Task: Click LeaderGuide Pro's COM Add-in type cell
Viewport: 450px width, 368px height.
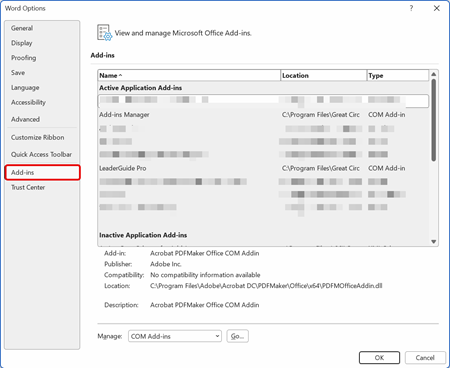Action: click(x=387, y=168)
